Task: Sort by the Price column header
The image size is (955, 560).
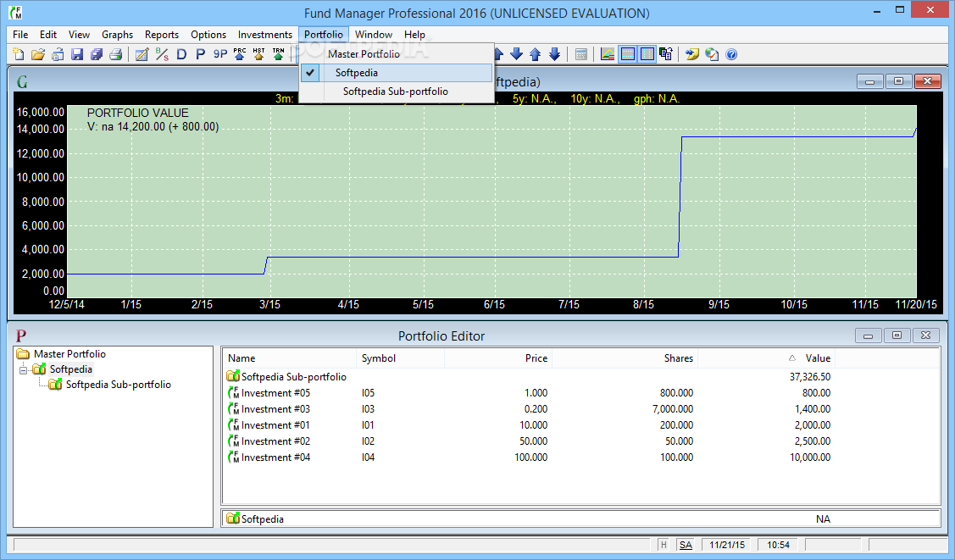Action: pyautogui.click(x=497, y=358)
